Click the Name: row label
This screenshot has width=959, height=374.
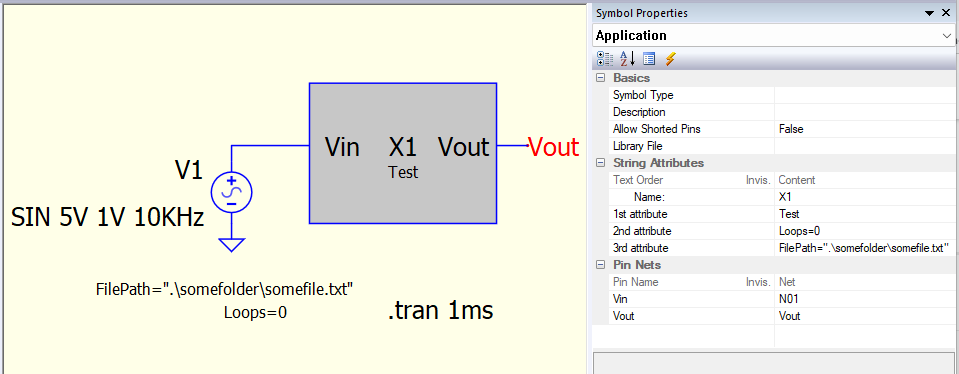tap(649, 197)
